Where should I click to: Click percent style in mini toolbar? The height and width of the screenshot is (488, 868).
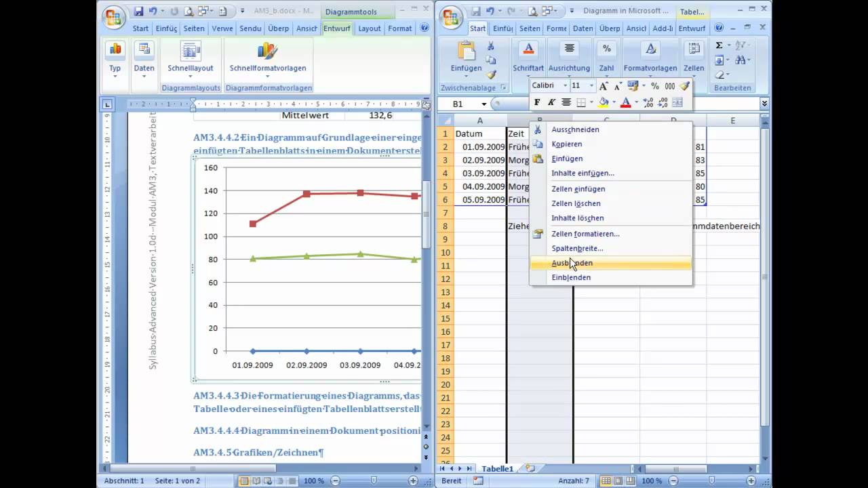coord(655,86)
